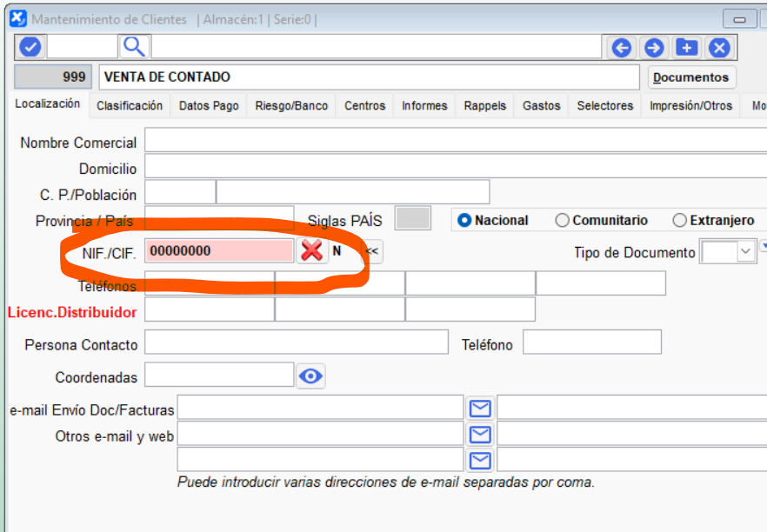This screenshot has height=532, width=767.
Task: Choose the Extranjero radio option
Action: click(x=680, y=221)
